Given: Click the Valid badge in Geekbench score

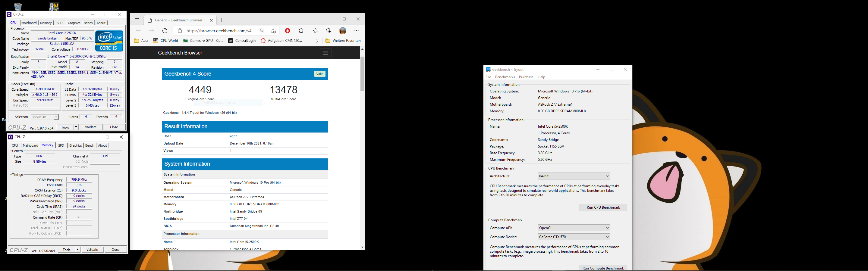Looking at the screenshot, I should [320, 74].
